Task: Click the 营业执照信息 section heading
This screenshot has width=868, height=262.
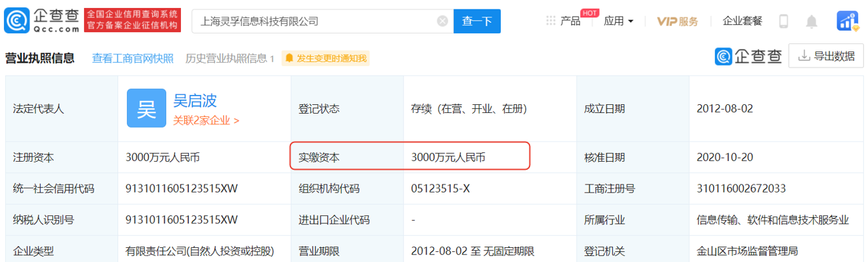Action: 40,57
